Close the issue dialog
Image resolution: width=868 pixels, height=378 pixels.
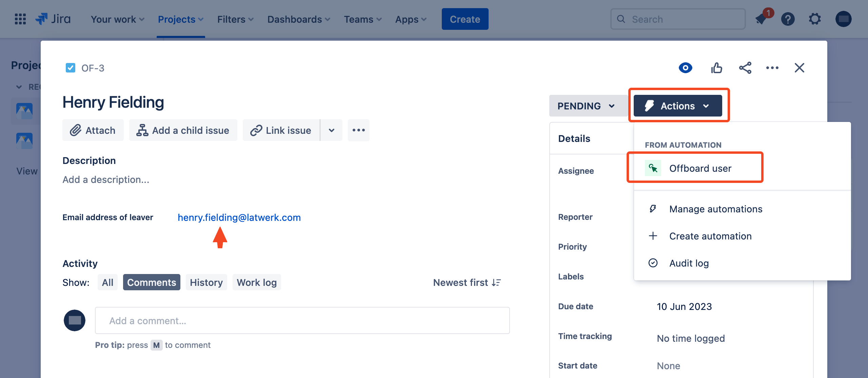799,68
